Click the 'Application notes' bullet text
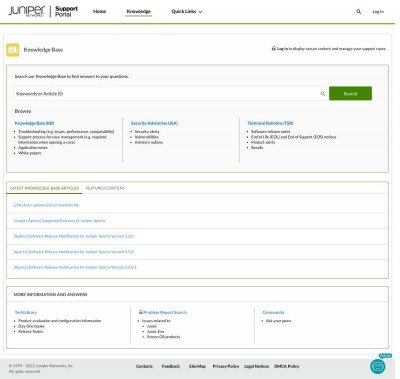Screen dimensions: 400x379 pos(33,148)
